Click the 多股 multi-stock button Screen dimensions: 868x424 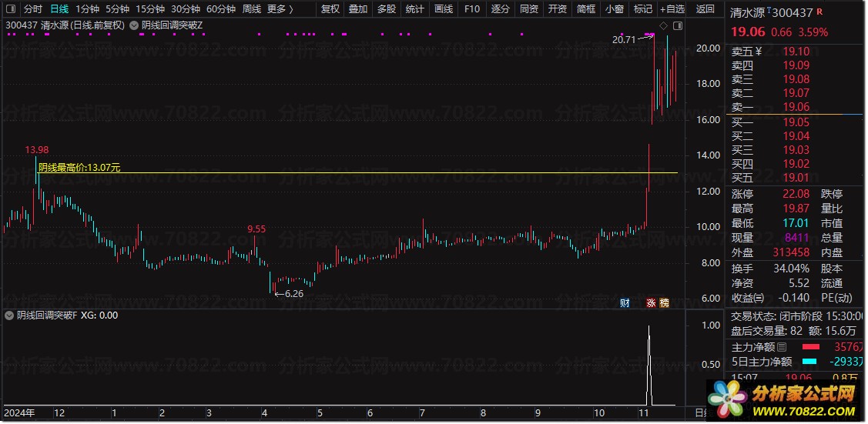[387, 8]
